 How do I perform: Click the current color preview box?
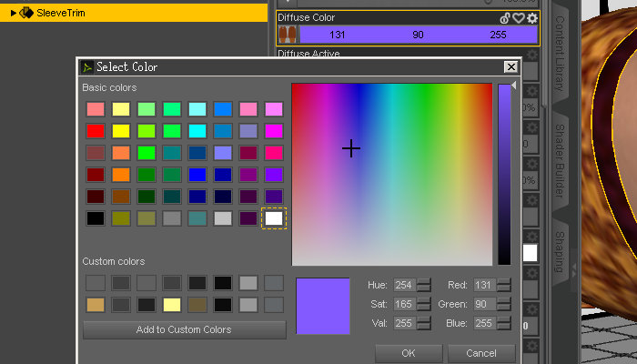[323, 306]
